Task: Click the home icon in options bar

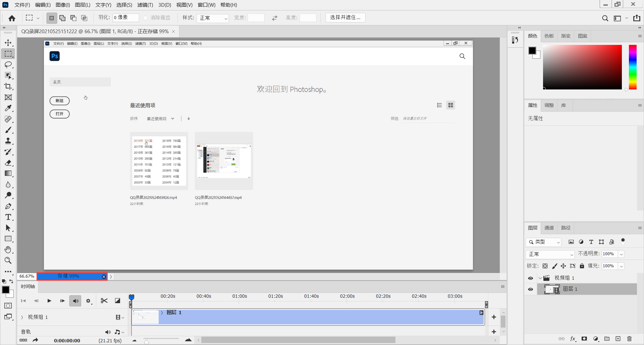Action: 12,18
